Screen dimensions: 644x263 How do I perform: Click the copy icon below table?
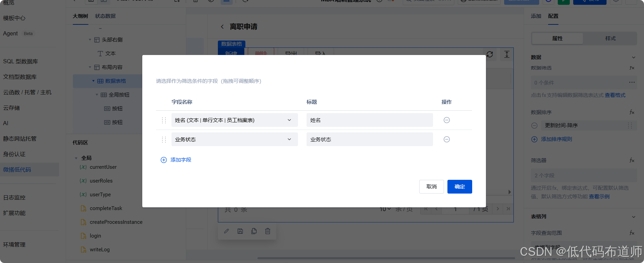[254, 231]
